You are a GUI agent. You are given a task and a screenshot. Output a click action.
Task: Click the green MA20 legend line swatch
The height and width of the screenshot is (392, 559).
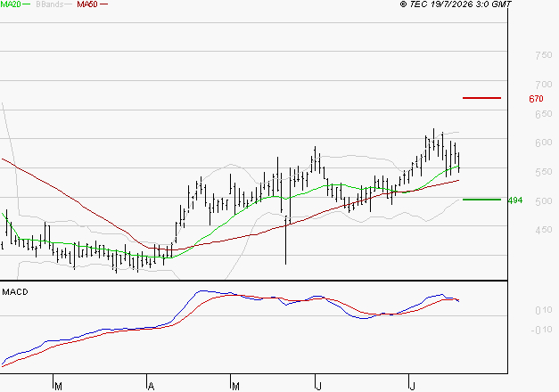coord(27,4)
